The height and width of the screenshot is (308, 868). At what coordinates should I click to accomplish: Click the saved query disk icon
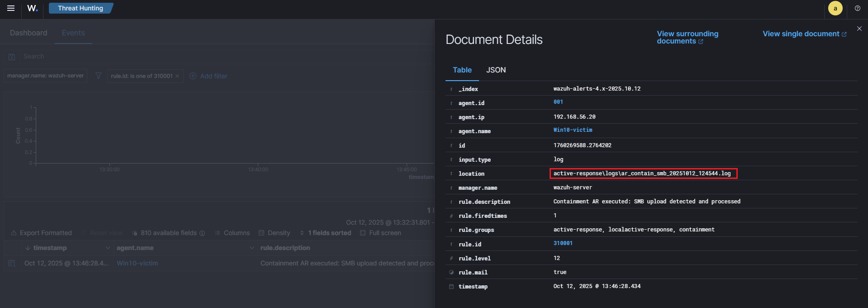point(12,57)
